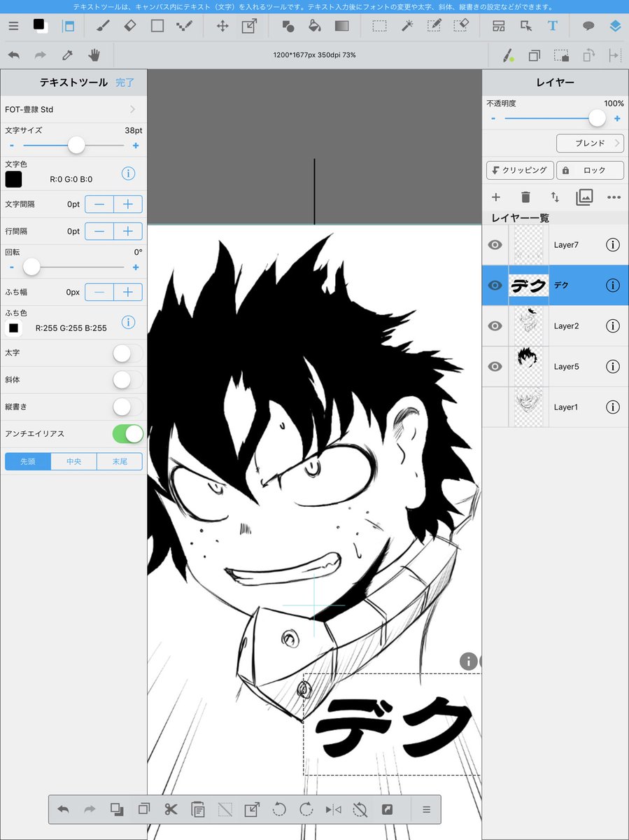Select Layer1 in the layer list
The width and height of the screenshot is (629, 840).
(556, 407)
